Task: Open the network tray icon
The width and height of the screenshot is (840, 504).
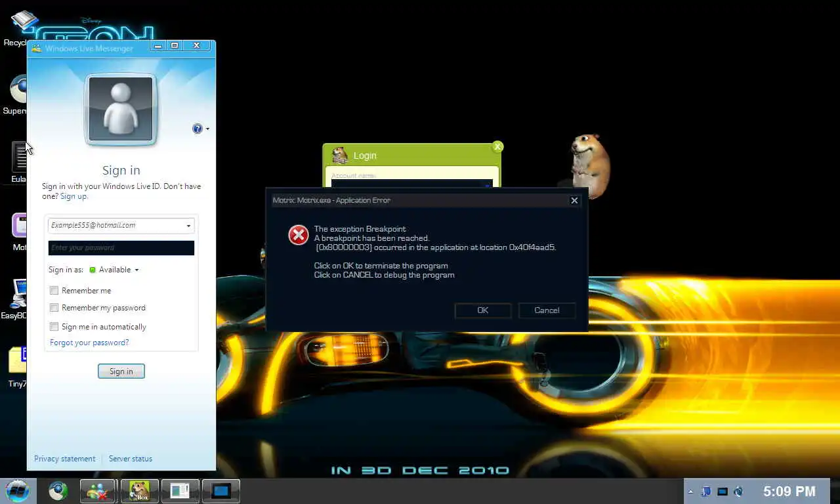Action: pyautogui.click(x=707, y=492)
